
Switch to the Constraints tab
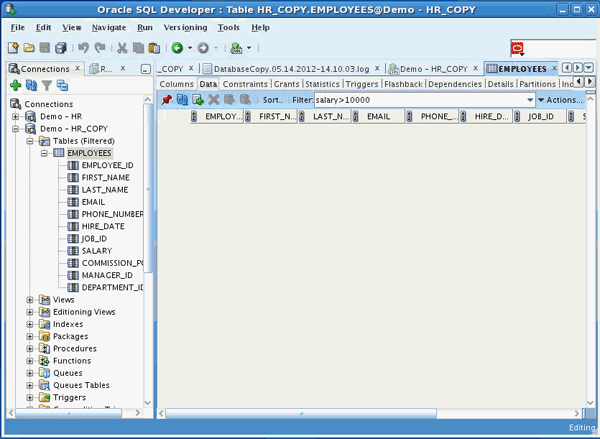click(x=245, y=84)
